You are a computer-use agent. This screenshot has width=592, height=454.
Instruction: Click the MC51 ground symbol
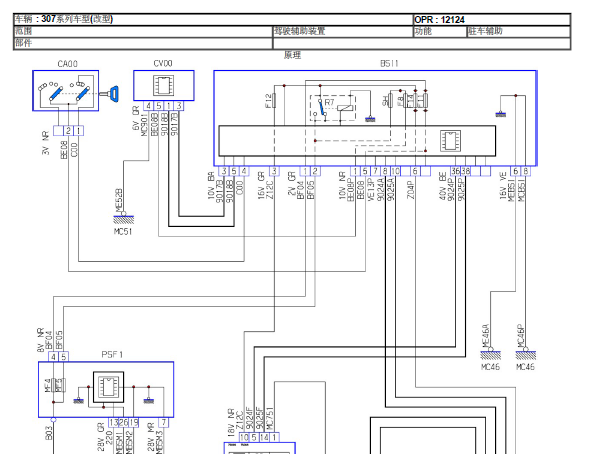123,218
